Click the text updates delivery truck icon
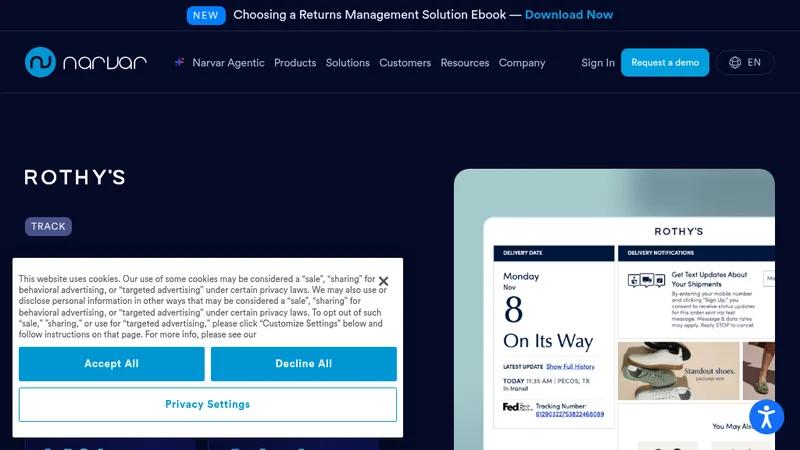Screen dimensions: 800x450 pyautogui.click(x=646, y=280)
